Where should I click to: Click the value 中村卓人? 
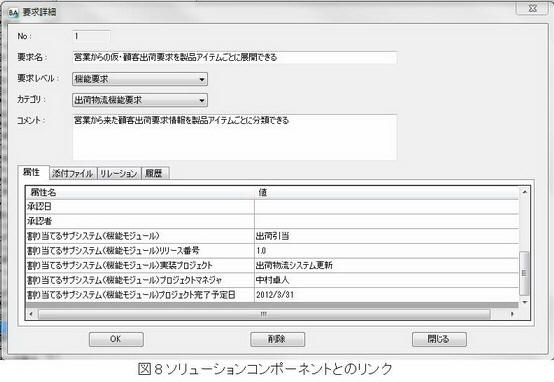click(x=387, y=280)
